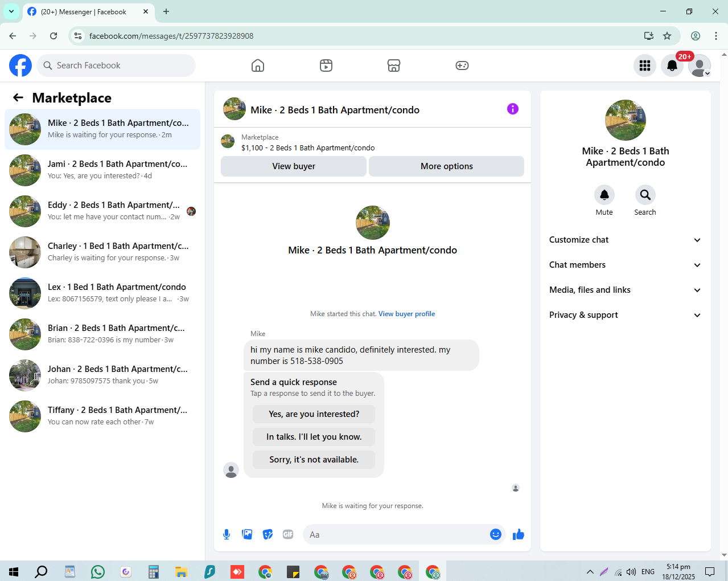Open the Lex conversation in the list
The image size is (728, 581).
point(102,293)
